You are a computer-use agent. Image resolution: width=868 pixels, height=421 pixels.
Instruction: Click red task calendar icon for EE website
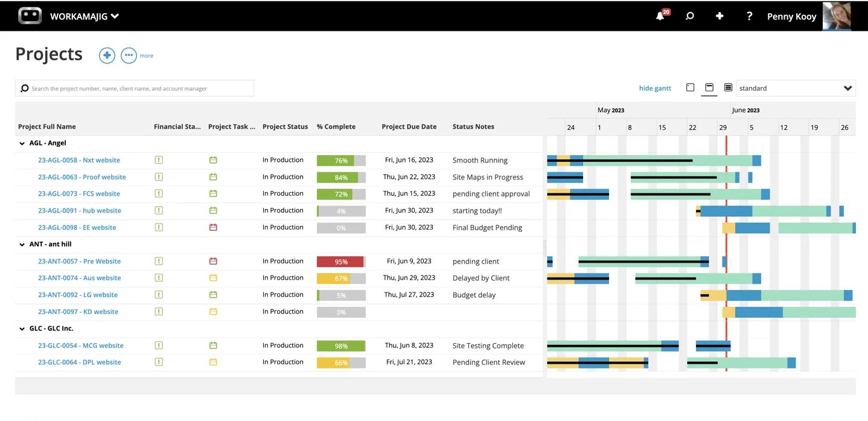pyautogui.click(x=213, y=228)
